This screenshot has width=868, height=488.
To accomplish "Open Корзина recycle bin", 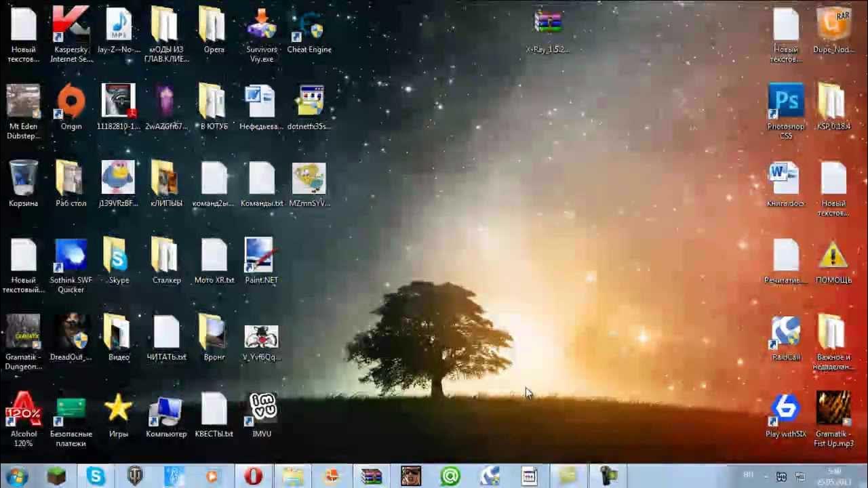I will coord(23,178).
